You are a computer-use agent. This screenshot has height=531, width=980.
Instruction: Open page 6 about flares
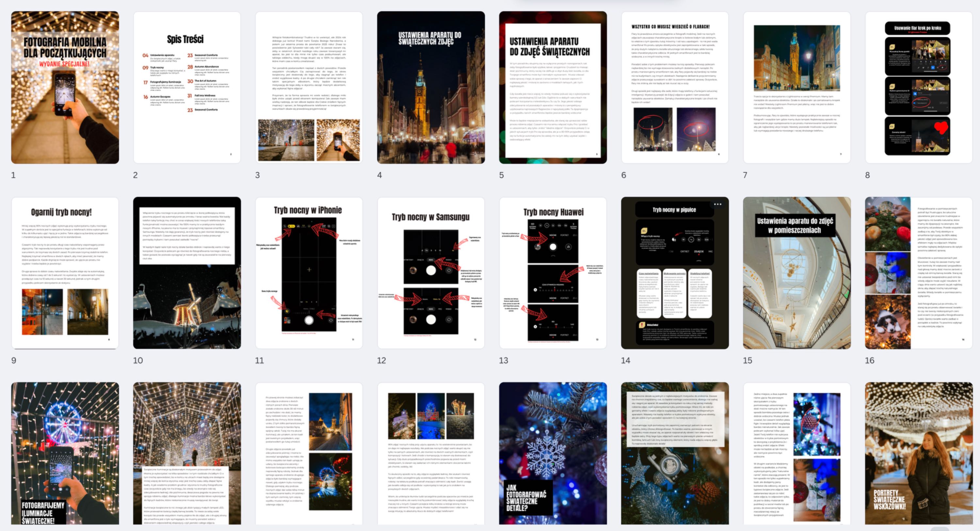click(675, 88)
